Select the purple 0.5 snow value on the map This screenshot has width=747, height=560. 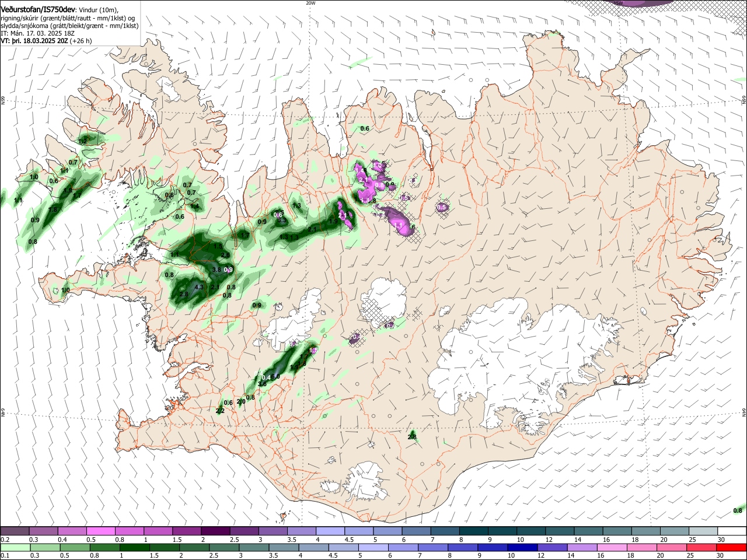point(442,207)
